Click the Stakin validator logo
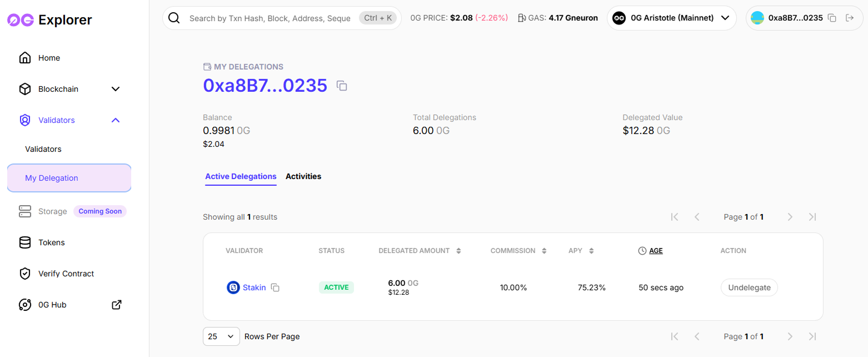868x357 pixels. click(233, 287)
